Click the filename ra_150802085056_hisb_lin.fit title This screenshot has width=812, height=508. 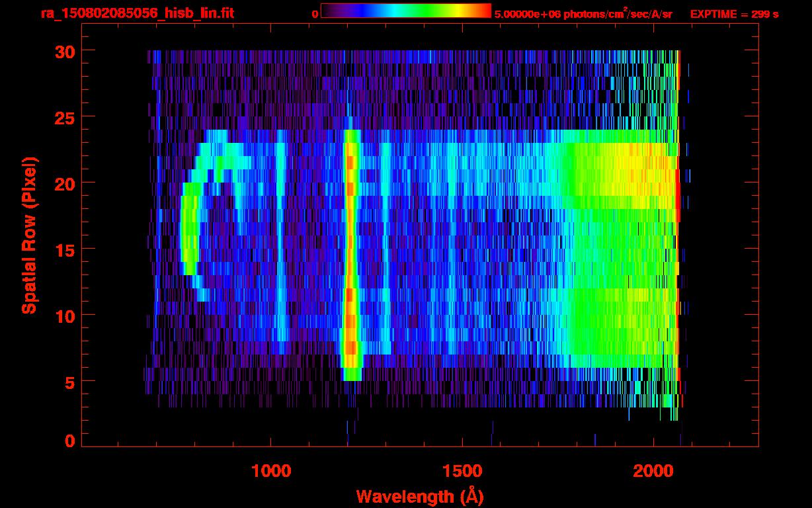(x=137, y=13)
